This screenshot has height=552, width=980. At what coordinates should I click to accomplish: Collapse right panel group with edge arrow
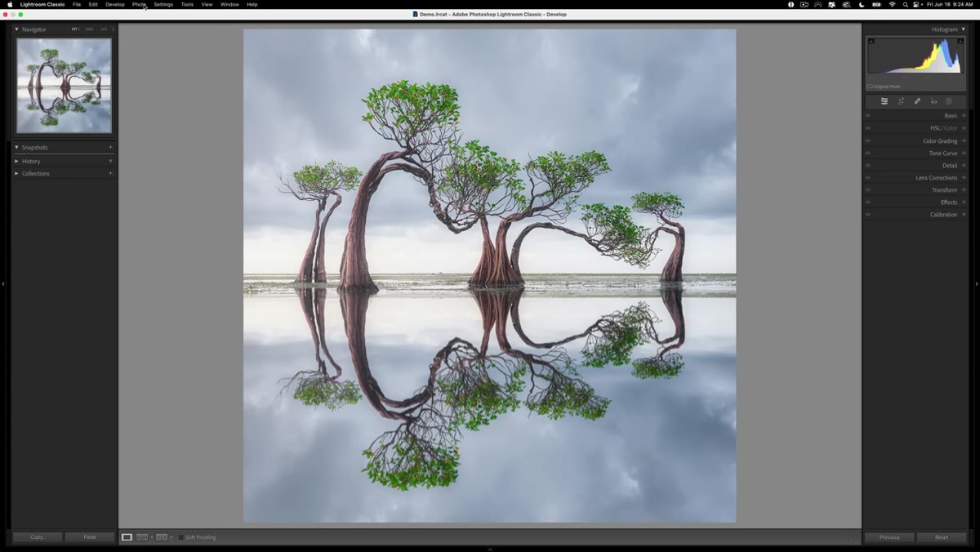coord(977,284)
